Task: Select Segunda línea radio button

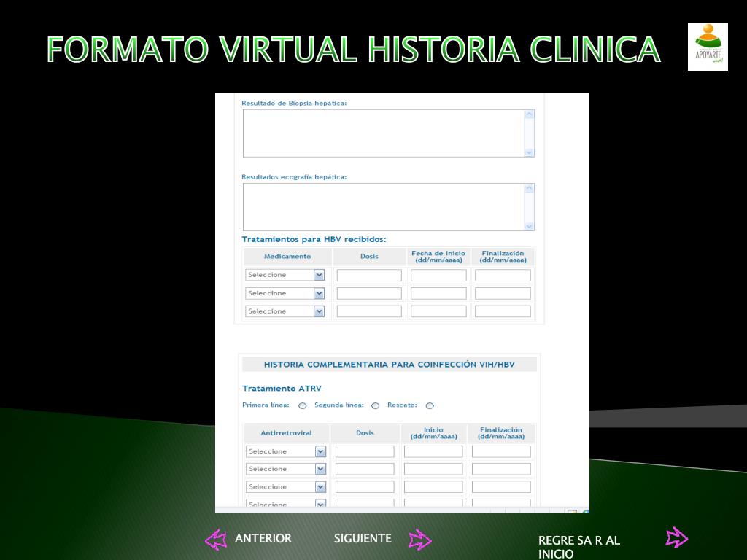Action: (x=376, y=405)
